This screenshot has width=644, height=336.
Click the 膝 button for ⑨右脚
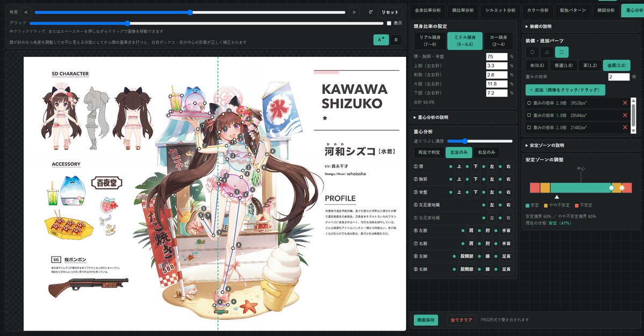488,269
